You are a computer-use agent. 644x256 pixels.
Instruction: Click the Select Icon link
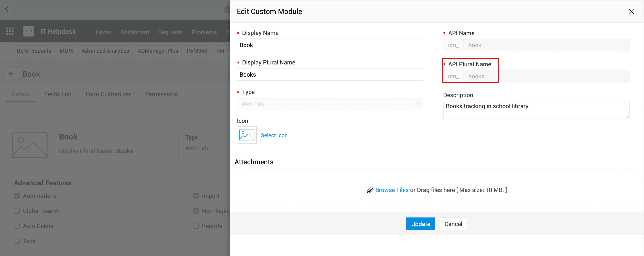274,135
